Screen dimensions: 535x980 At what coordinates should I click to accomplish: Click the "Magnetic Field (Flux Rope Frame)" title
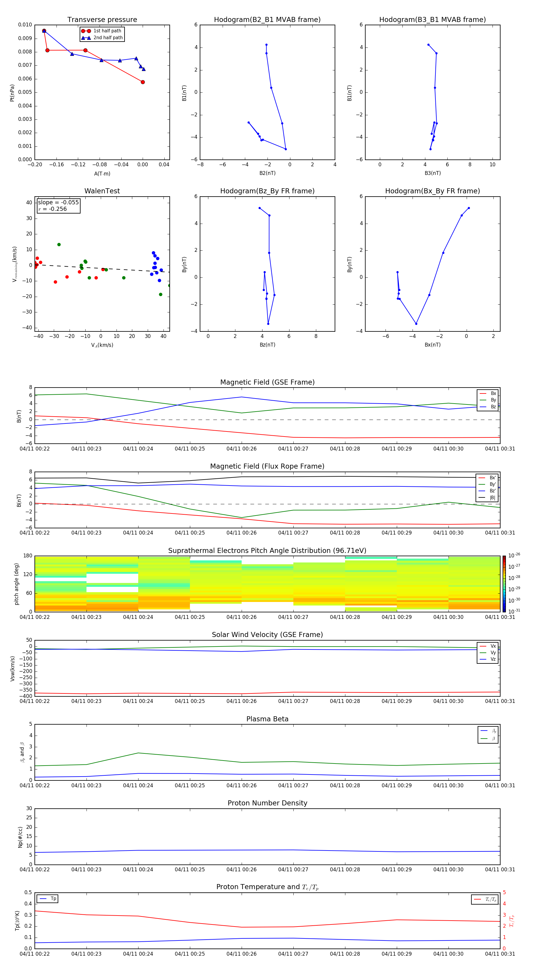[267, 467]
